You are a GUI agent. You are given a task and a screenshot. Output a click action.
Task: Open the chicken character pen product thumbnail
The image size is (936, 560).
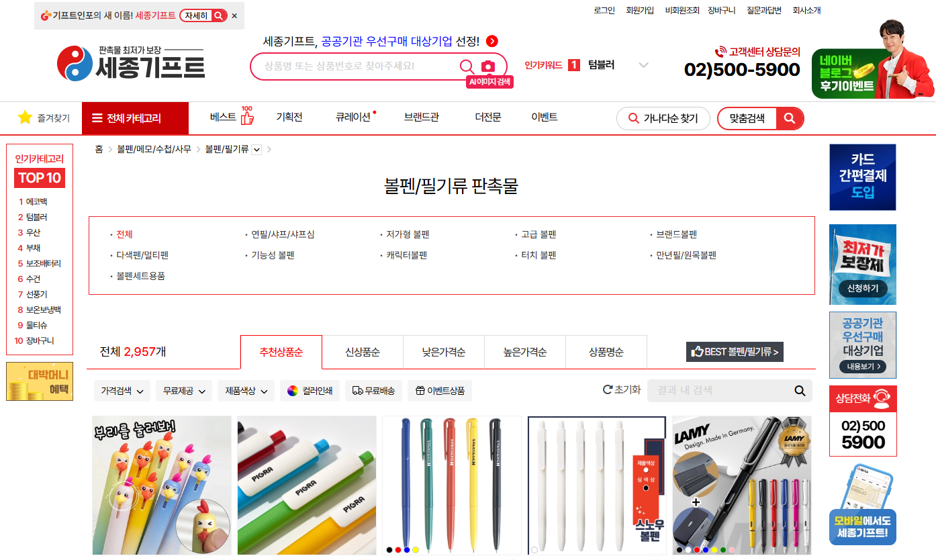[x=162, y=485]
